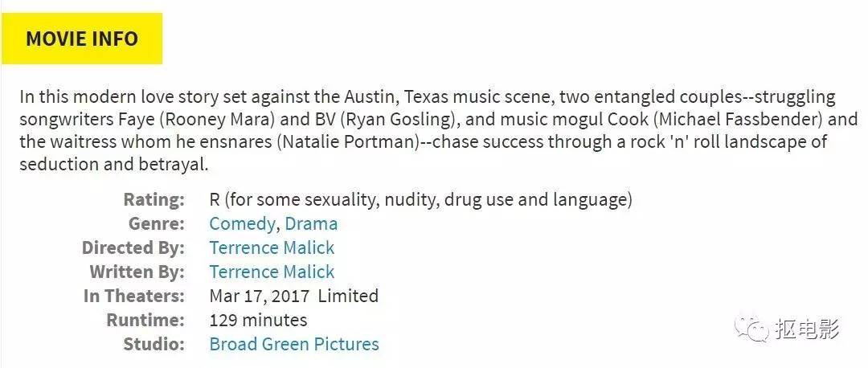Click the Mar 17, 2017 release date

pyautogui.click(x=259, y=296)
